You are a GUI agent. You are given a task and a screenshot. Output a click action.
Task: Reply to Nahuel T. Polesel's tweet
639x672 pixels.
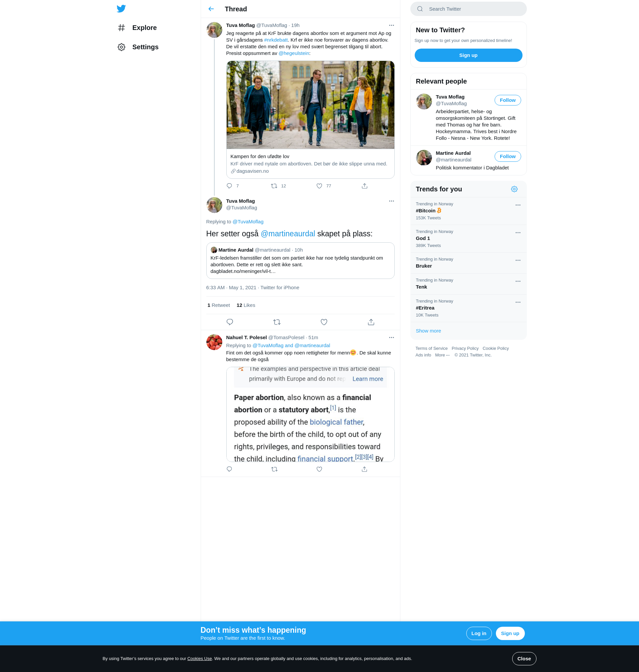pos(229,469)
